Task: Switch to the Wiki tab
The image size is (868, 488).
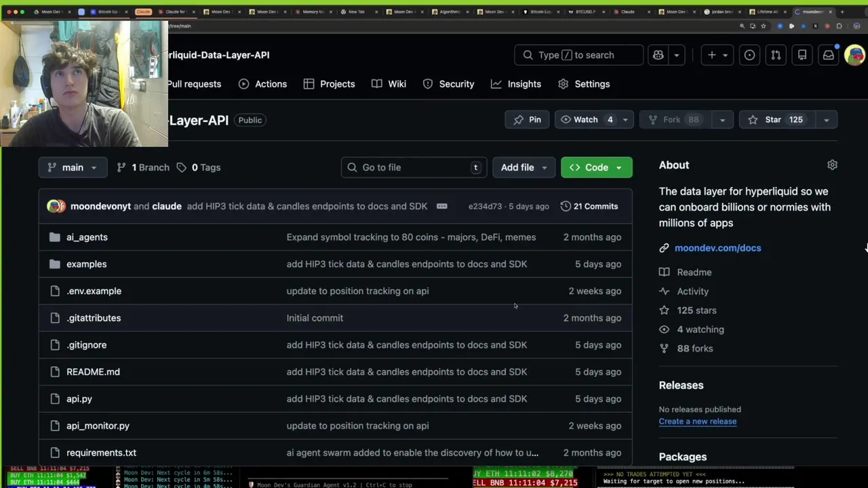Action: tap(389, 84)
